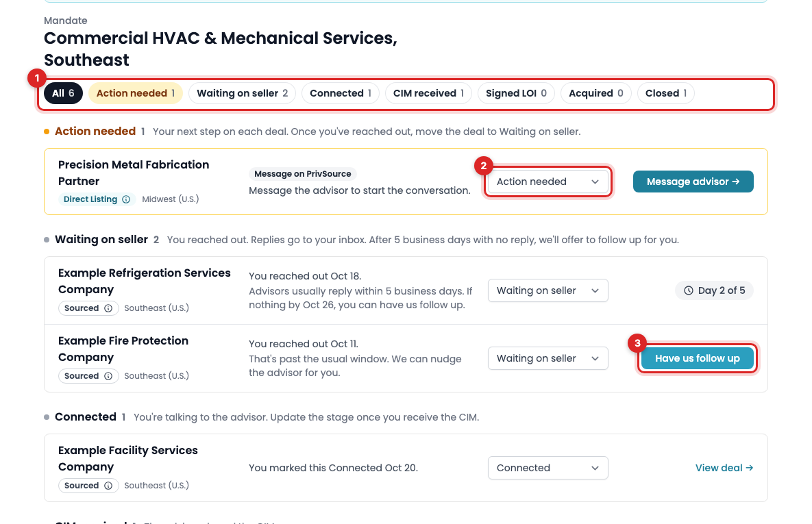
Task: View the Acquired filter tab
Action: pyautogui.click(x=596, y=93)
